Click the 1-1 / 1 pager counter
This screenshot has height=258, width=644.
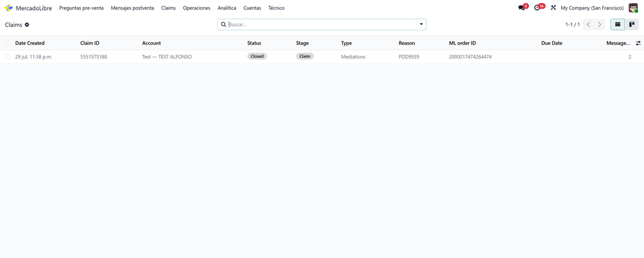tap(572, 25)
